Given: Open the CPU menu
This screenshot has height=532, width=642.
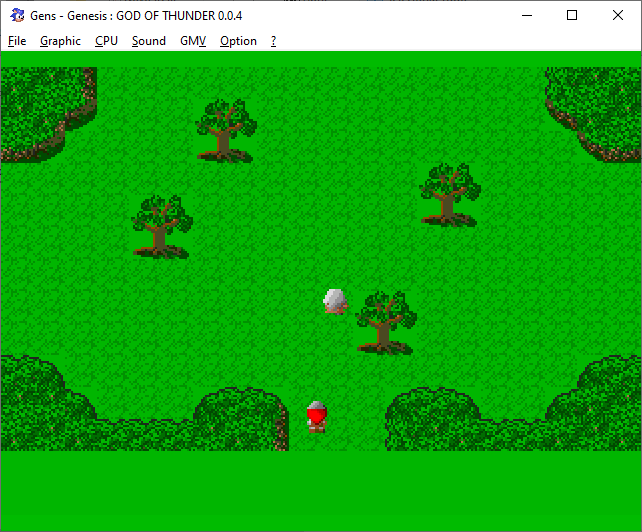Looking at the screenshot, I should (x=106, y=41).
